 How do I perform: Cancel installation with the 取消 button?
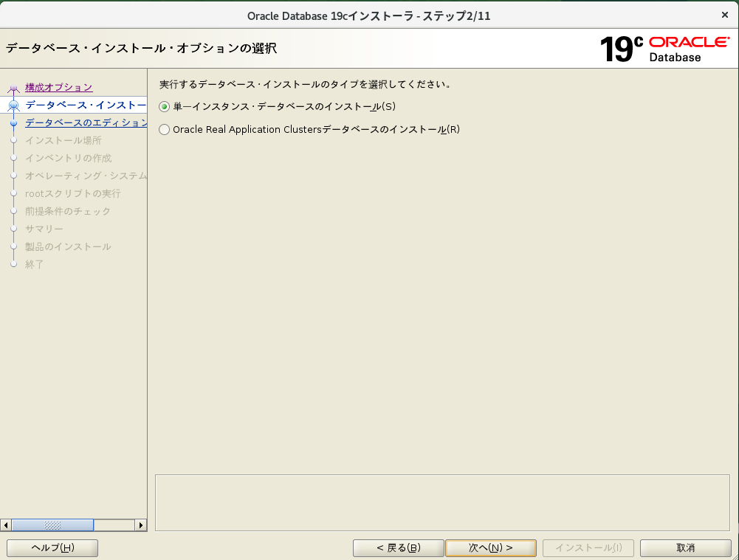pos(685,547)
